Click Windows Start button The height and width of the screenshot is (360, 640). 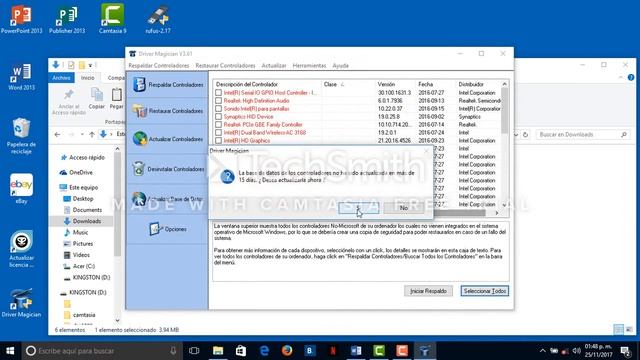click(10, 351)
